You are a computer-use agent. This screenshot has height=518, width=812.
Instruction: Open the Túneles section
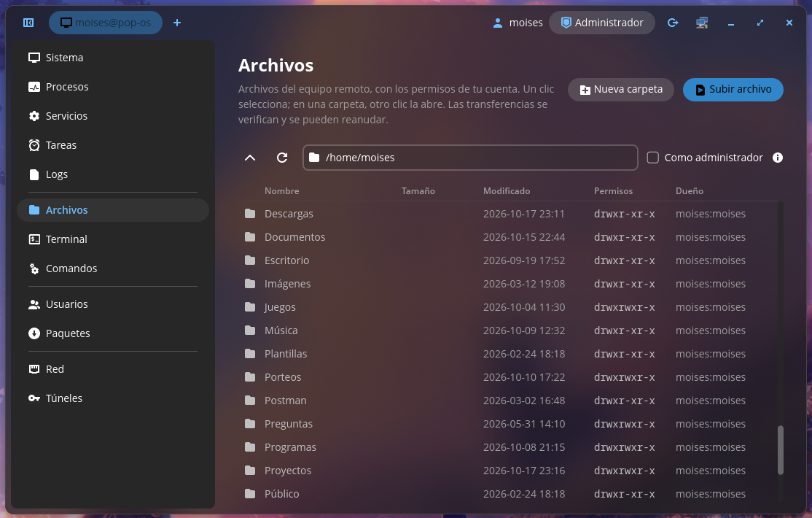[113, 398]
